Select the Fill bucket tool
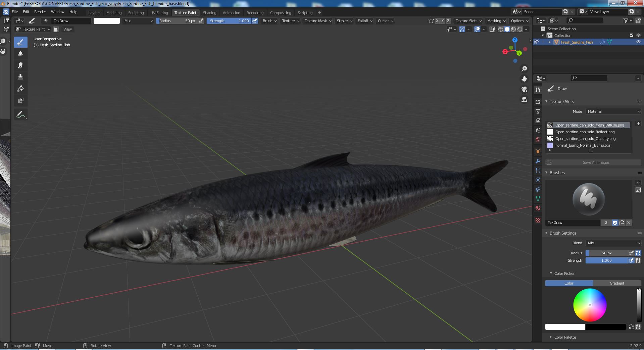Image resolution: width=644 pixels, height=350 pixels. [20, 89]
